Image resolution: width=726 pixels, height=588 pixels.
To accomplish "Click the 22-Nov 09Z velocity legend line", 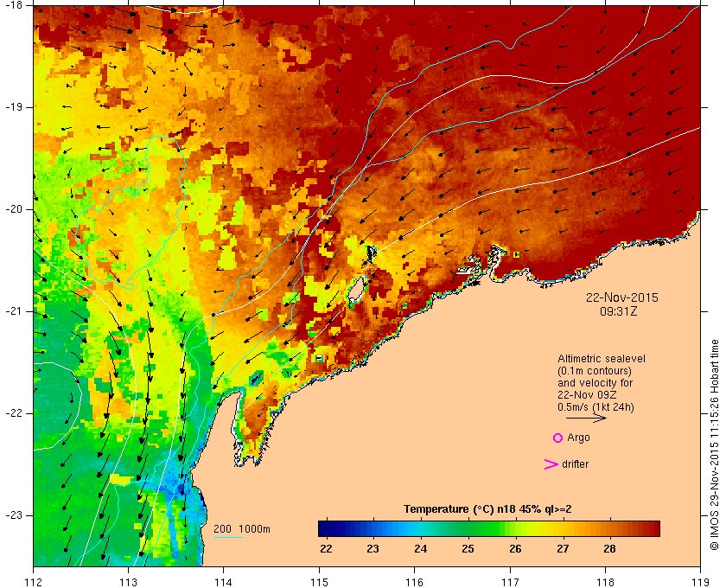I will pyautogui.click(x=587, y=395).
